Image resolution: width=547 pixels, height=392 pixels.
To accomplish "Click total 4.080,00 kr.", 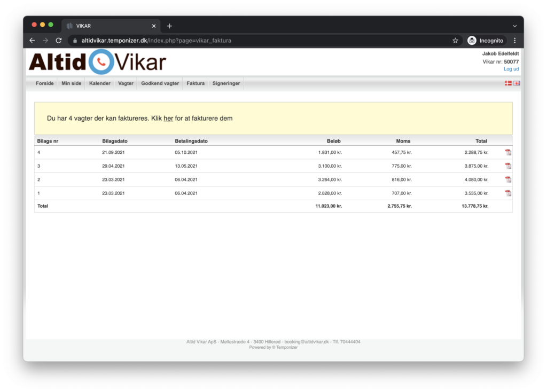I will pyautogui.click(x=476, y=179).
